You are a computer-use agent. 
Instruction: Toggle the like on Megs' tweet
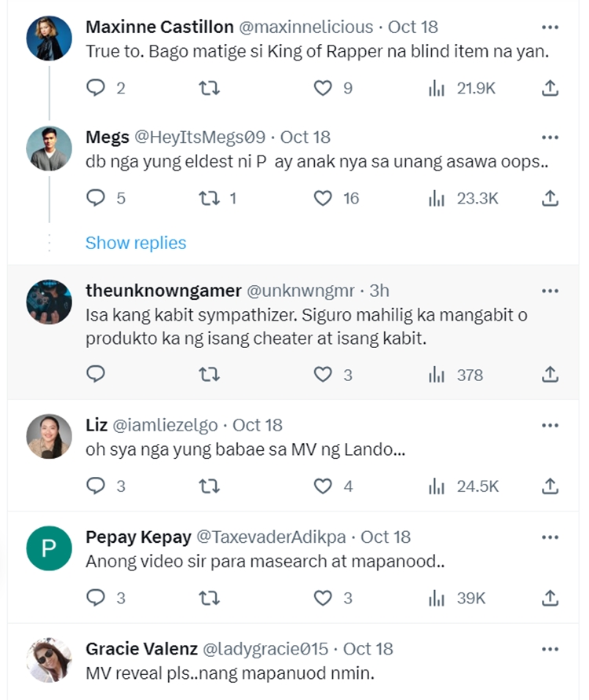(x=322, y=198)
